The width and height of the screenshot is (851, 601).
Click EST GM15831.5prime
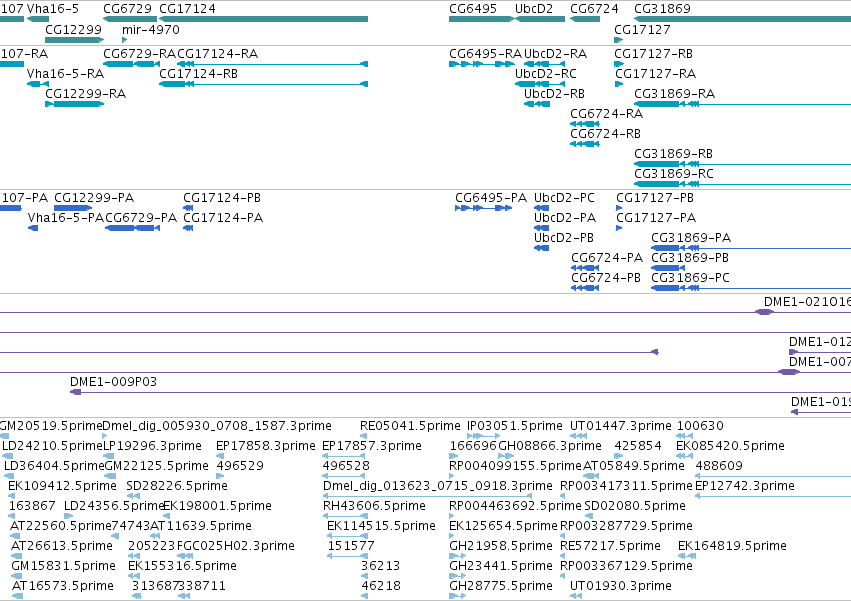tap(17, 576)
